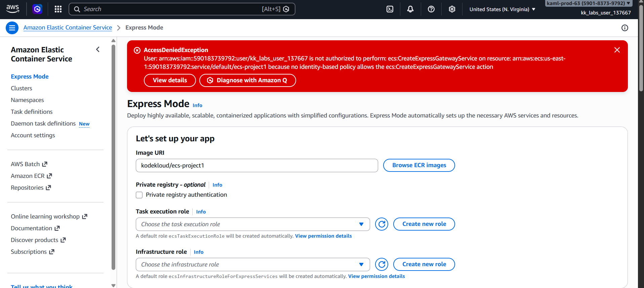Open the AWS console home logo
The height and width of the screenshot is (288, 644).
point(13,9)
